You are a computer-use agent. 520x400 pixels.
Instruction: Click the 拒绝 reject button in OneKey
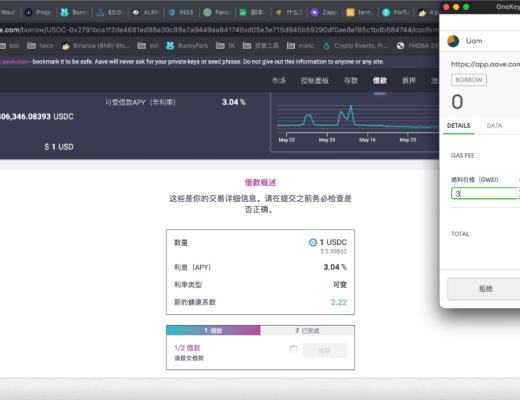point(483,289)
